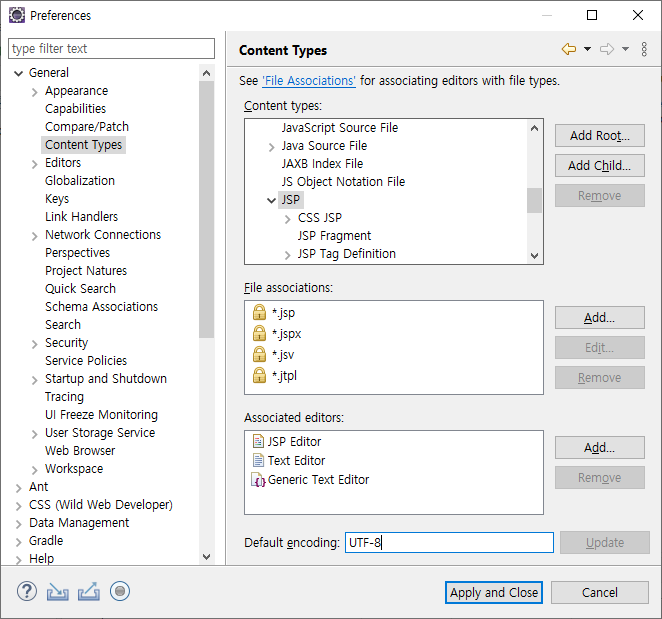
Task: Click the Preferences window title icon
Action: (x=17, y=16)
